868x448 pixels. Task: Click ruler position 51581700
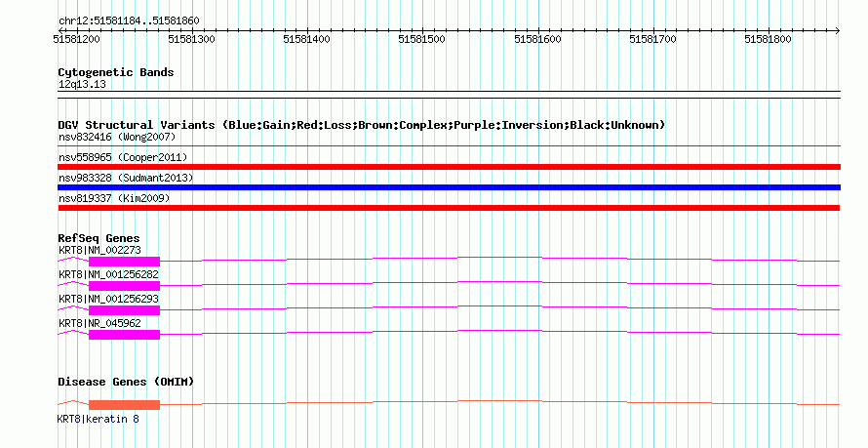point(652,39)
